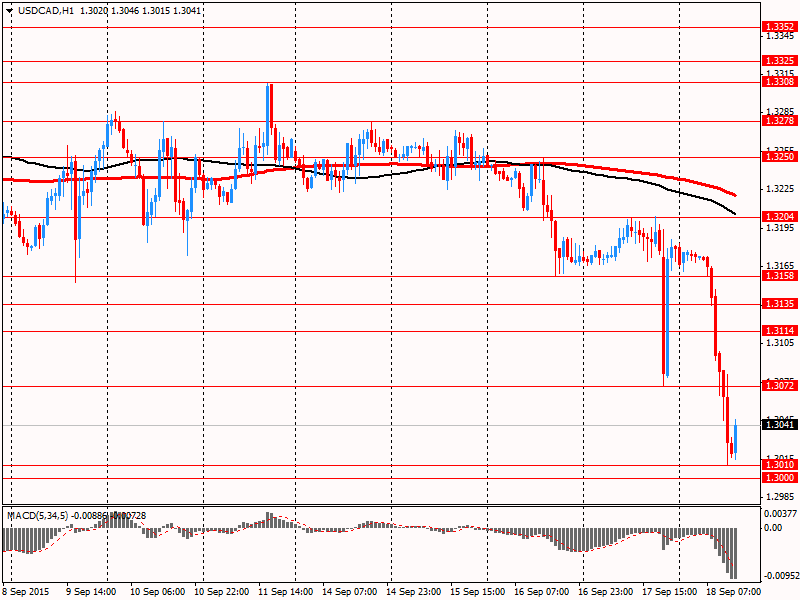
Task: Select the 1.3352 red price level label
Action: pos(780,27)
